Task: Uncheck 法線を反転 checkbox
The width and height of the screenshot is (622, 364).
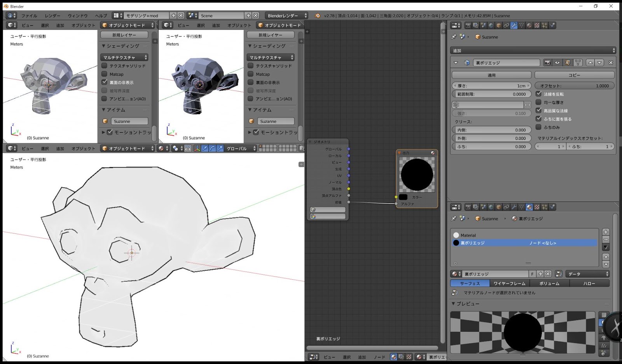Action: click(538, 94)
